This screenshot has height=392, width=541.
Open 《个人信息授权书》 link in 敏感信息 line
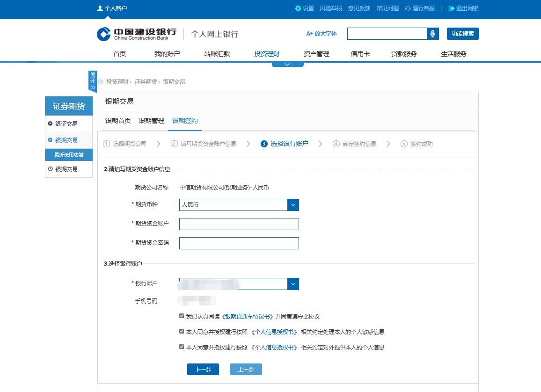pos(274,332)
